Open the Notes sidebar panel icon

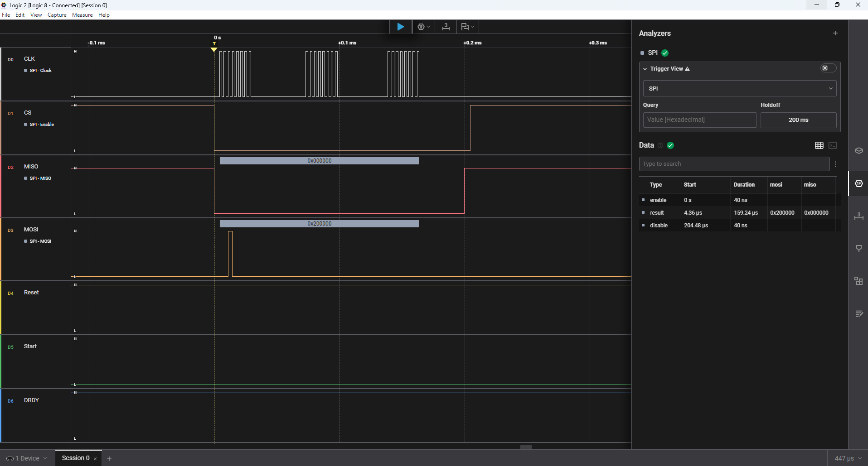click(x=858, y=314)
